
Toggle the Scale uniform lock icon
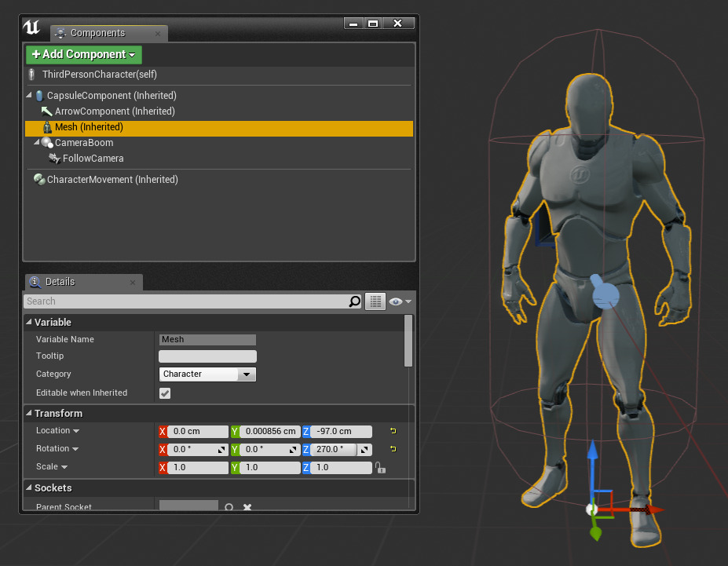[x=381, y=467]
